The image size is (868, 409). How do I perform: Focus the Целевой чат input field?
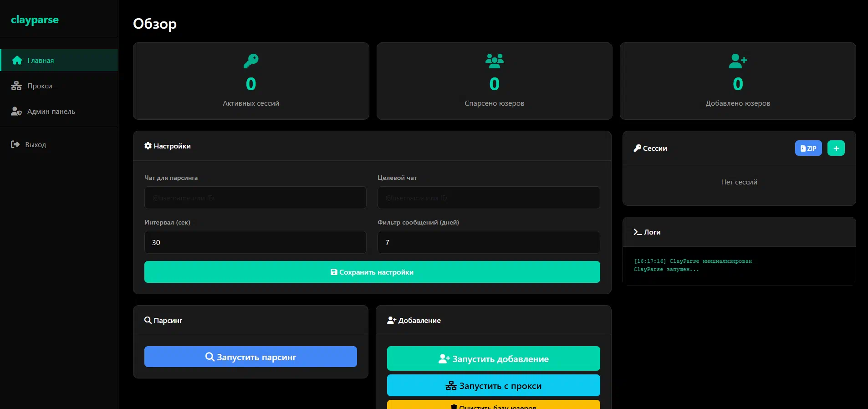[488, 198]
